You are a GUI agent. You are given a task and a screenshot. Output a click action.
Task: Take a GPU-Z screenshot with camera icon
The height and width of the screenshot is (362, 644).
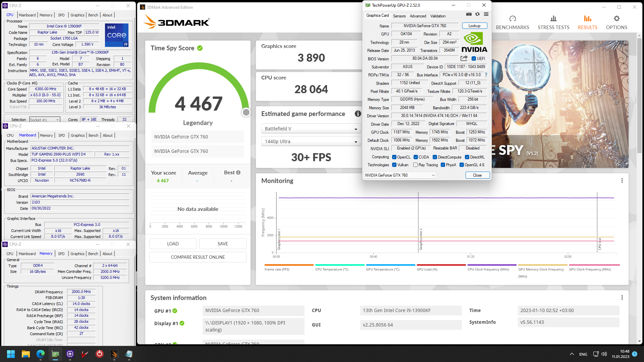coord(469,14)
